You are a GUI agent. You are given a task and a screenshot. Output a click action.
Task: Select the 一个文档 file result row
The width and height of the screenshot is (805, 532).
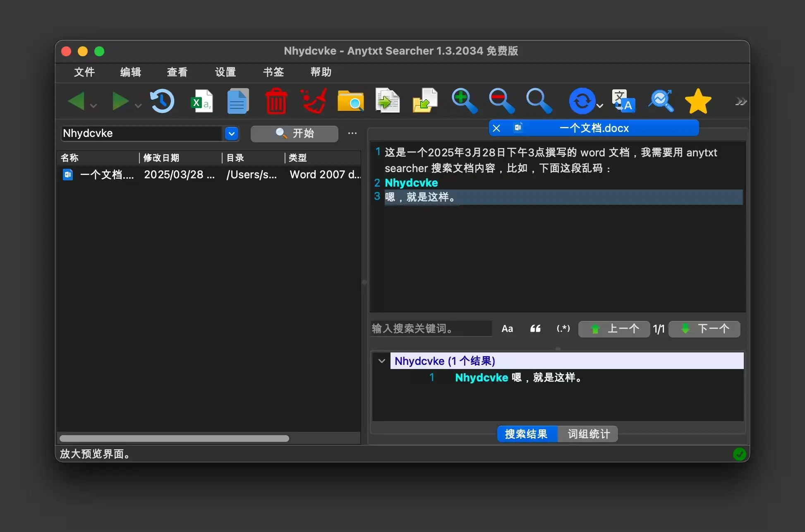click(209, 175)
